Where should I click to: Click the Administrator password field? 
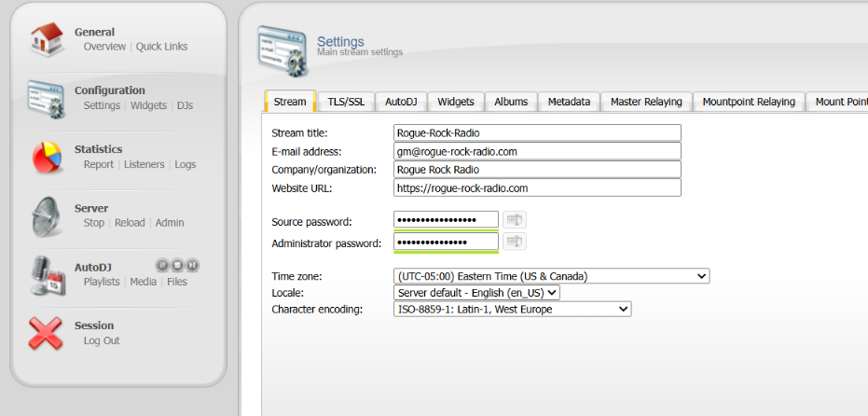[447, 242]
